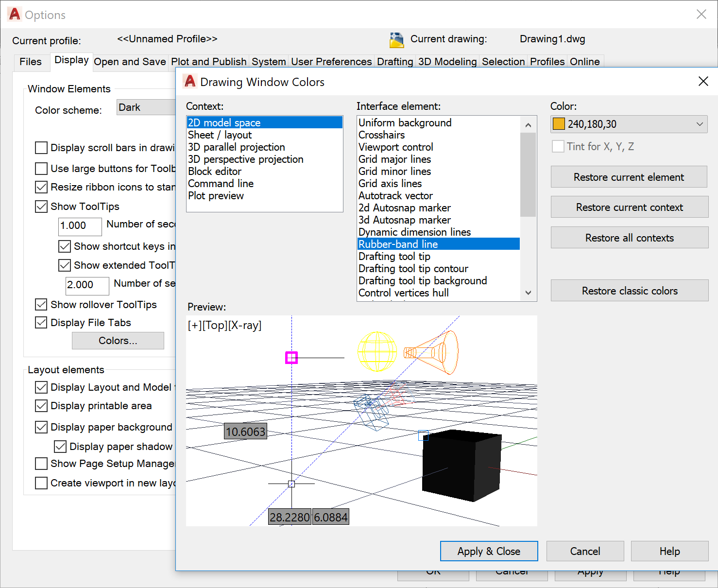
Task: Toggle Display printable area
Action: (x=41, y=406)
